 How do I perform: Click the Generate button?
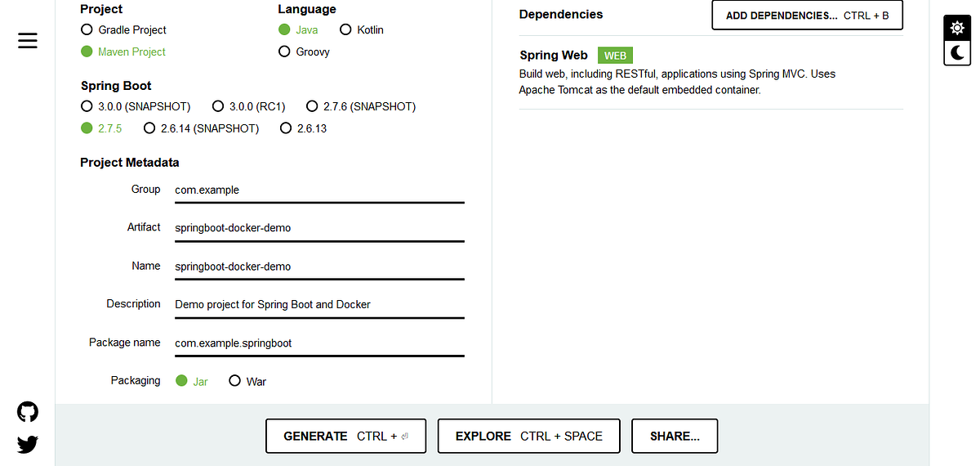tap(348, 436)
